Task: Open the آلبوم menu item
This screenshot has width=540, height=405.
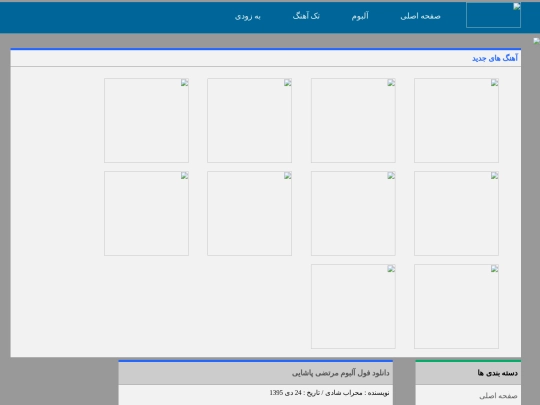Action: click(x=360, y=16)
